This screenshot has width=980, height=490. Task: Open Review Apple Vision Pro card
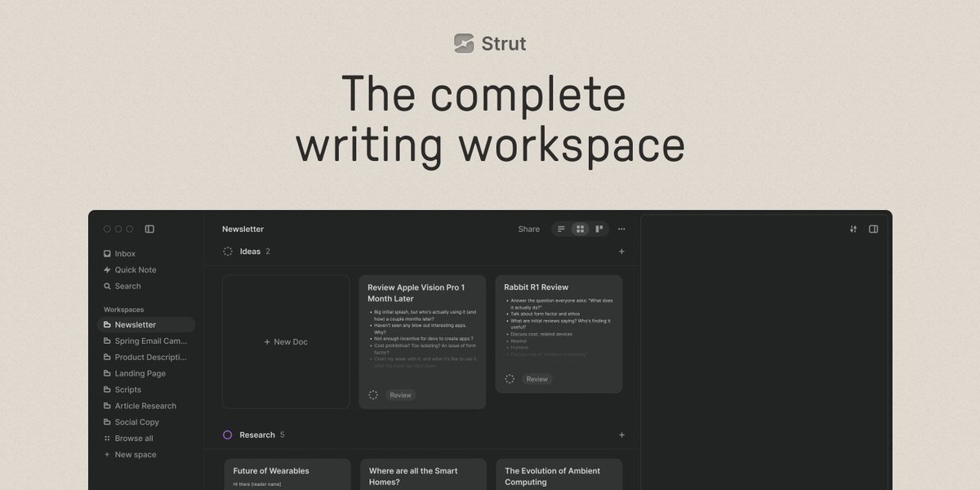click(x=422, y=341)
